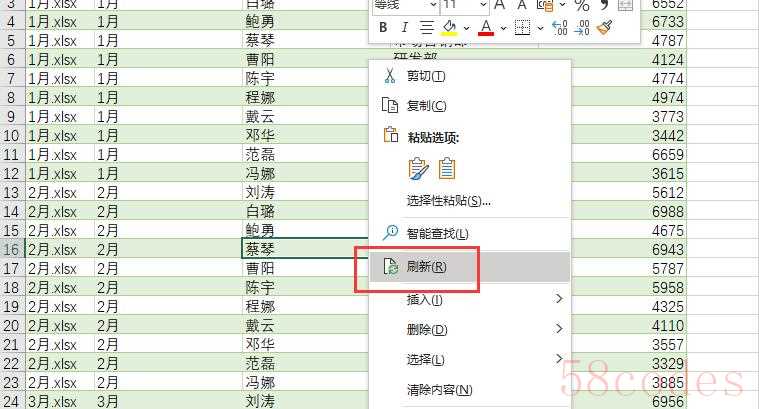759x409 pixels.
Task: Open the font color dropdown arrow
Action: 502,28
